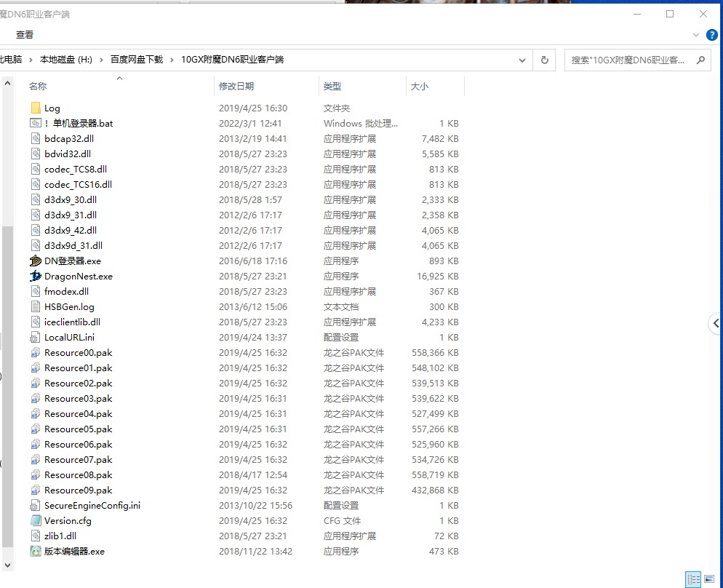Select the Resource00.pak file icon
The height and width of the screenshot is (588, 723).
point(35,353)
